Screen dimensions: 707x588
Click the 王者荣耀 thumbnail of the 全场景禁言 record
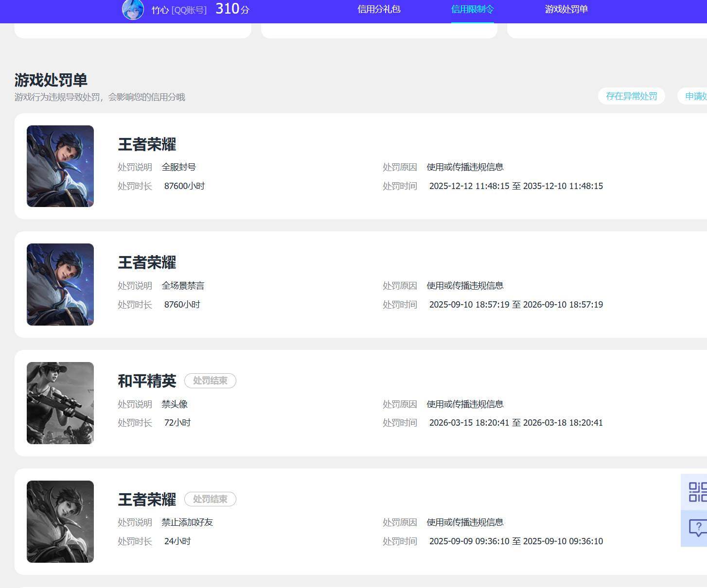pyautogui.click(x=60, y=284)
